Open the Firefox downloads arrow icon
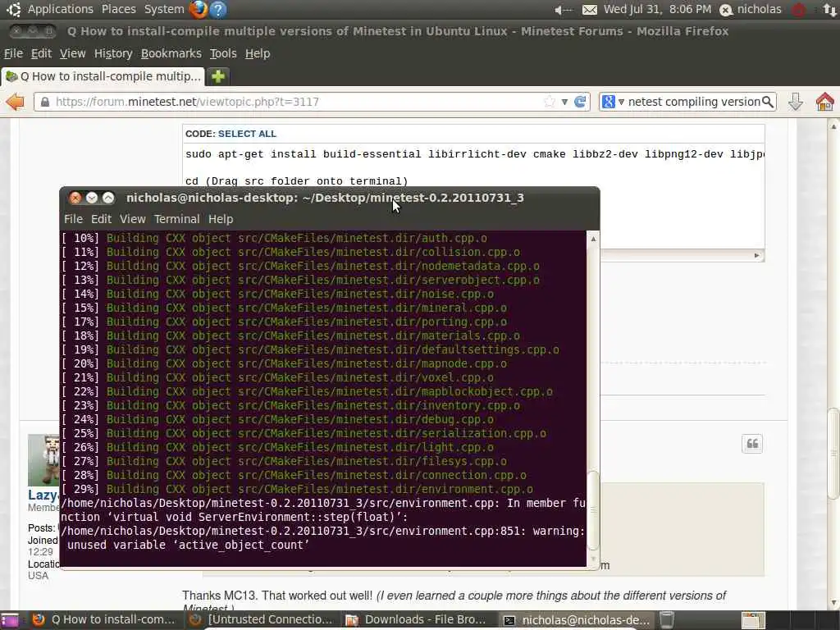Screen dimensions: 840x630 pyautogui.click(x=796, y=101)
